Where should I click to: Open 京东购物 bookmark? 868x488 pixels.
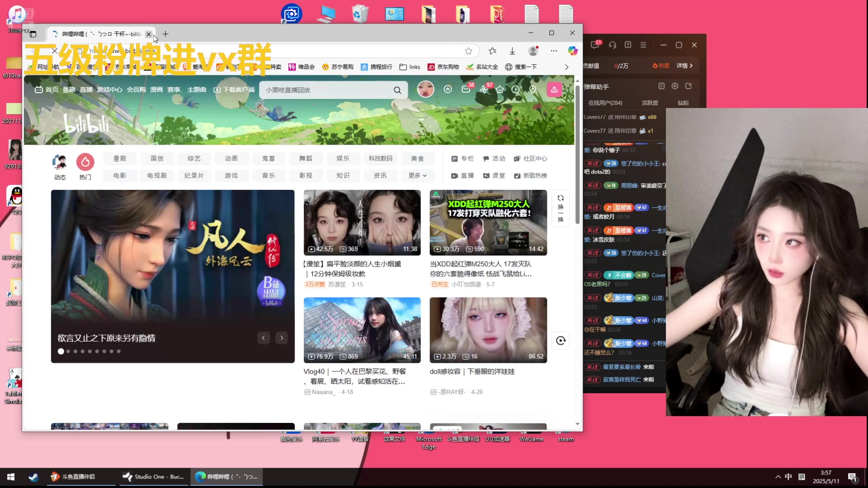pyautogui.click(x=443, y=67)
